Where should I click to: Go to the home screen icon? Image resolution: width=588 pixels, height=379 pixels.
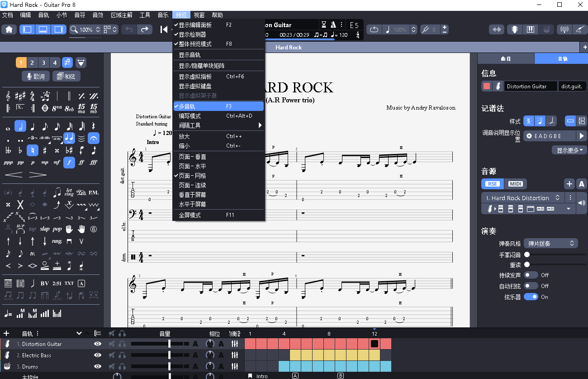point(9,29)
